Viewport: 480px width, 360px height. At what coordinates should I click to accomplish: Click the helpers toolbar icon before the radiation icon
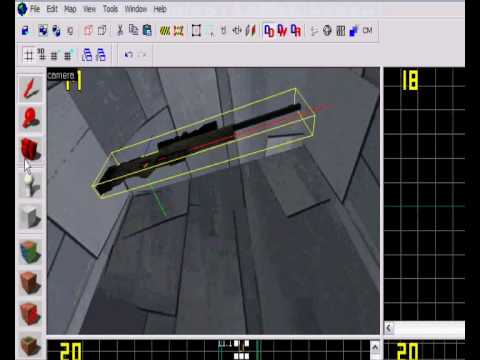click(x=314, y=31)
